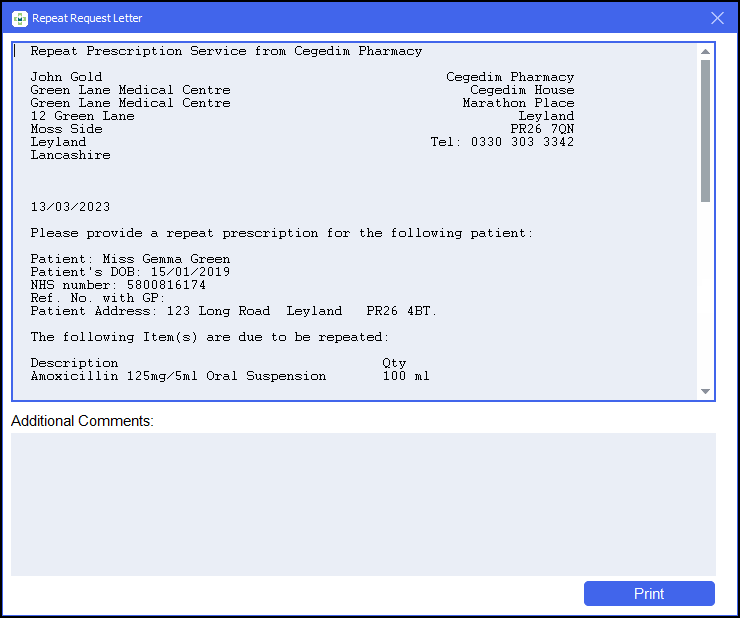
Task: Place cursor on the Repeat Prescription Service heading
Action: coord(226,51)
